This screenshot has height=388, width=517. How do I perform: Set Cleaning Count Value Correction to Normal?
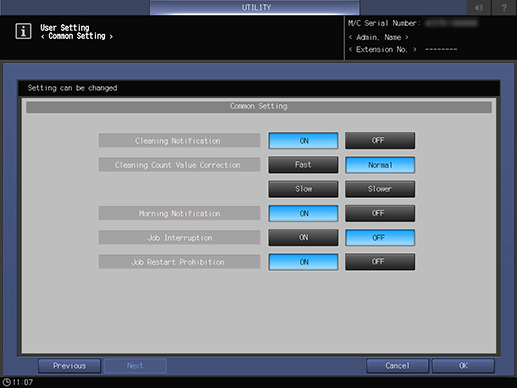[380, 165]
